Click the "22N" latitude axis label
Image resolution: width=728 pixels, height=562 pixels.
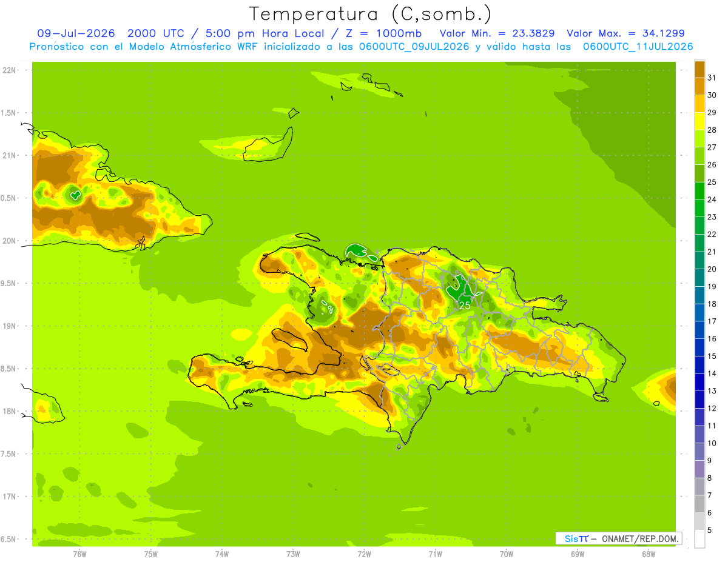coord(10,70)
